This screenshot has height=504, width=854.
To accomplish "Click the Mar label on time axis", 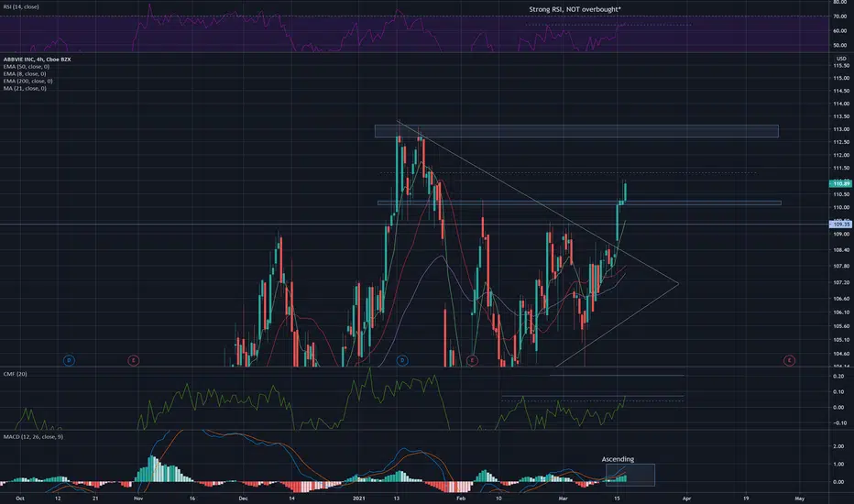I will coord(564,498).
